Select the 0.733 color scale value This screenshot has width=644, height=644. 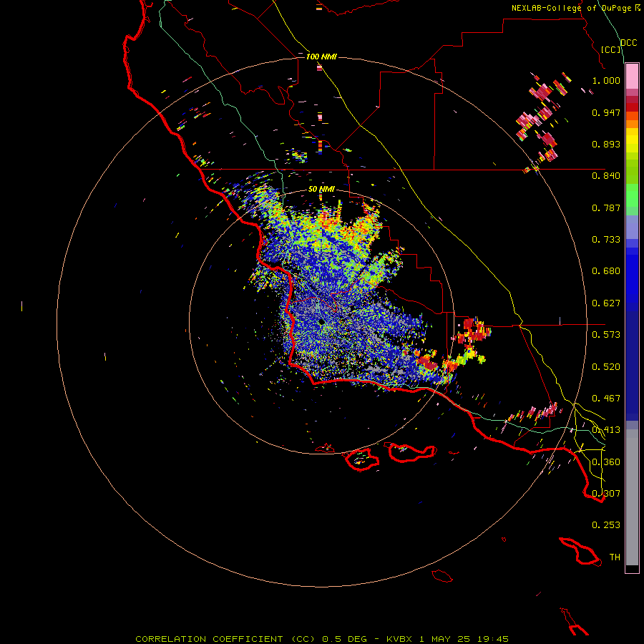(x=606, y=240)
